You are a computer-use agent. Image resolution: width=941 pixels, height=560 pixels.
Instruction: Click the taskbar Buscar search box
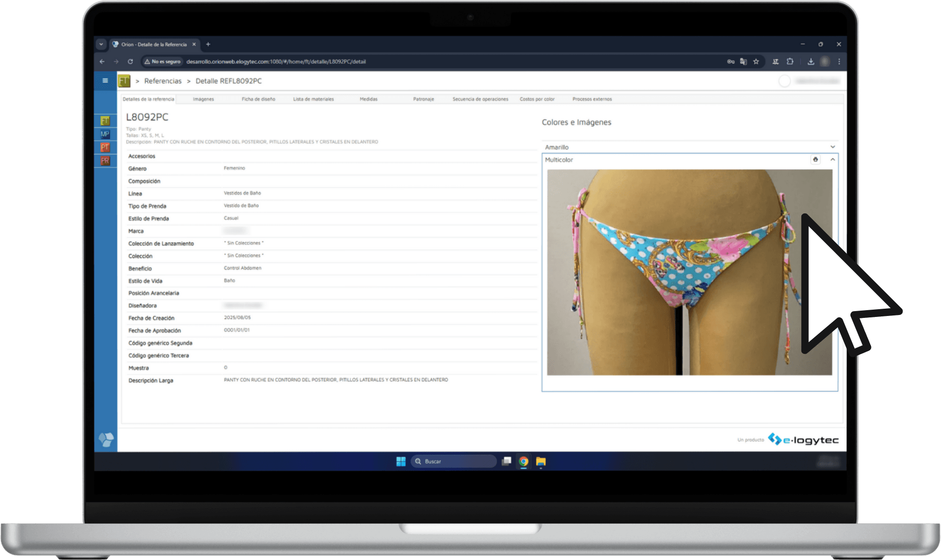pos(453,461)
